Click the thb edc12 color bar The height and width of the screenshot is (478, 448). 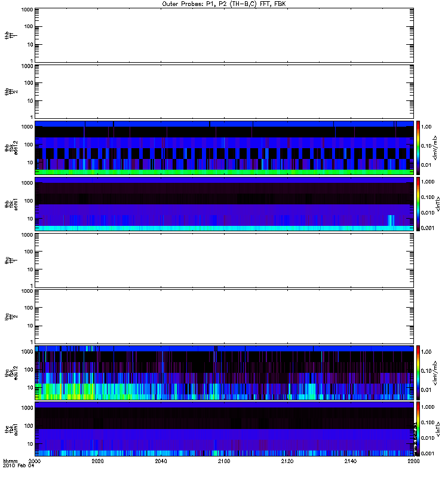tap(418, 148)
